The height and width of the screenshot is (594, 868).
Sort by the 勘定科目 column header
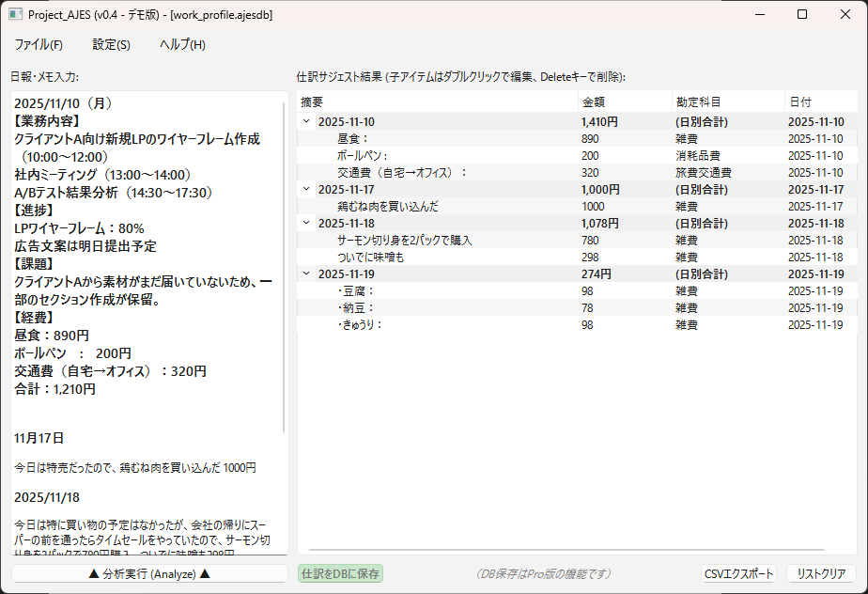pyautogui.click(x=727, y=102)
